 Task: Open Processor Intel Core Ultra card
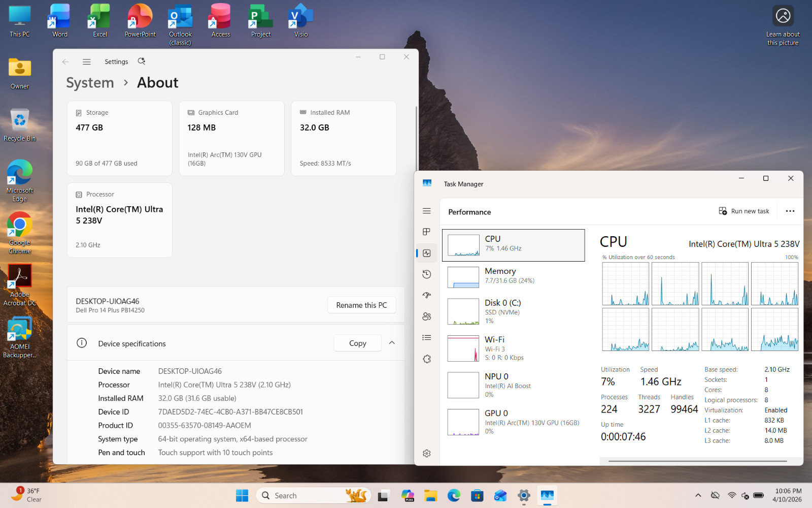[x=120, y=220]
